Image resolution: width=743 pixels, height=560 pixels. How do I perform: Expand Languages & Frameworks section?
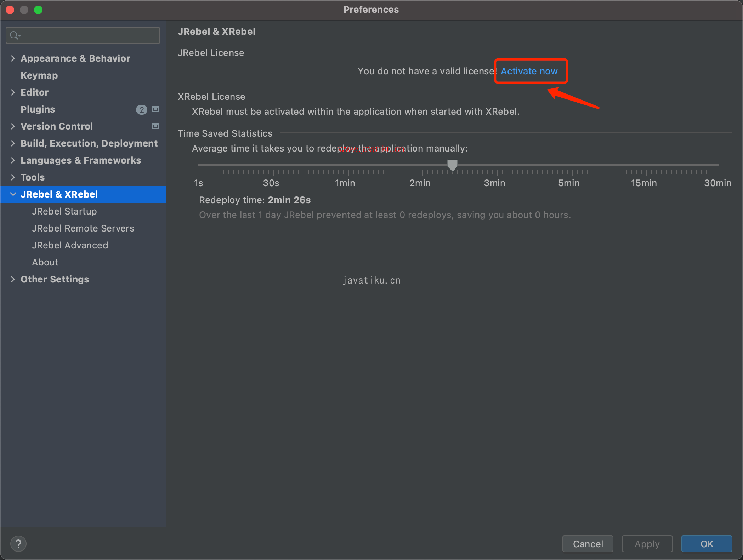point(13,160)
